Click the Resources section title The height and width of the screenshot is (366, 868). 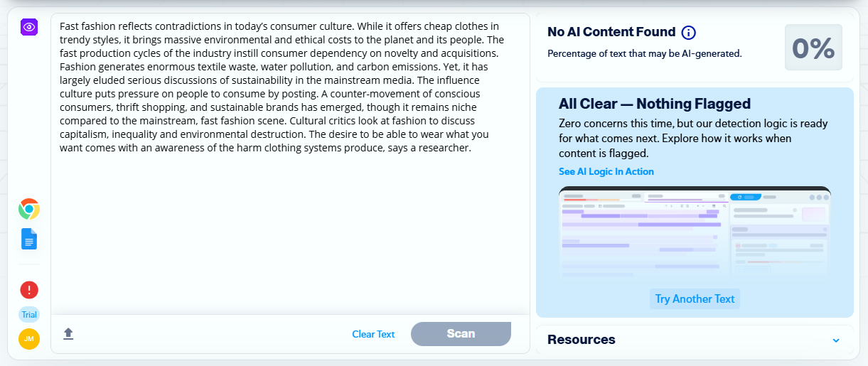[581, 340]
